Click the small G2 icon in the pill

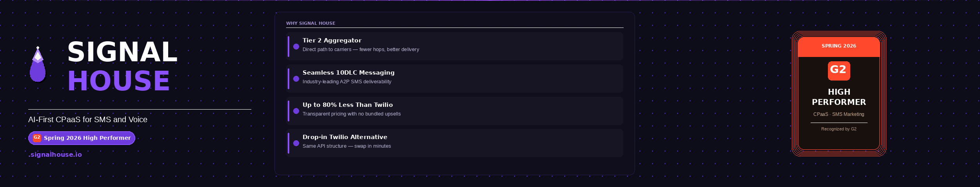tap(37, 138)
